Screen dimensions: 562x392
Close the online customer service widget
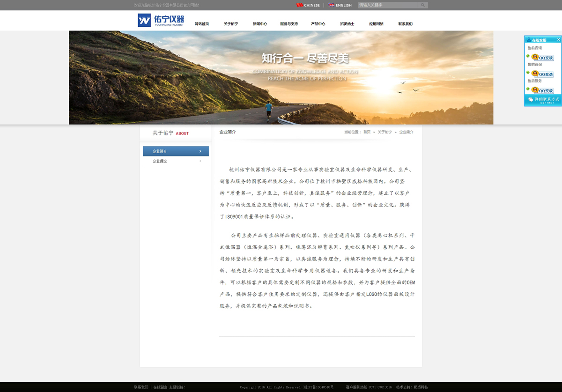[558, 40]
